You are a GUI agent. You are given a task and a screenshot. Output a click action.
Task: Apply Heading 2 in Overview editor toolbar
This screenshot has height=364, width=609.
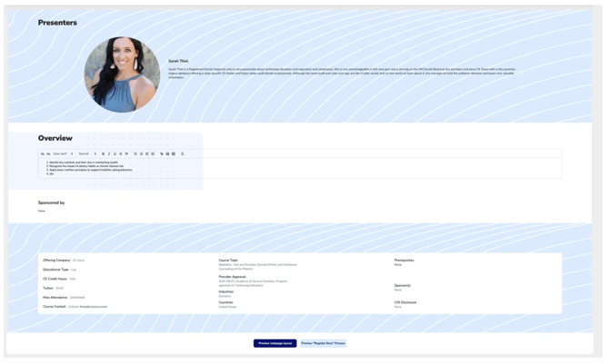point(48,154)
